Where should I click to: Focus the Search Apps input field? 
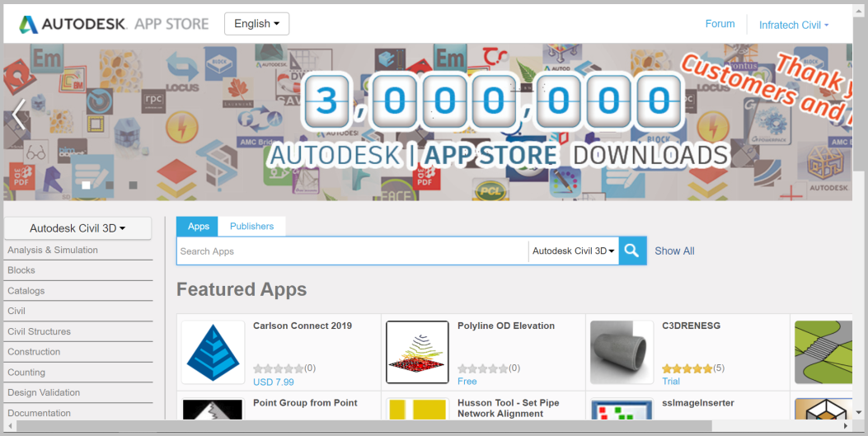click(353, 251)
